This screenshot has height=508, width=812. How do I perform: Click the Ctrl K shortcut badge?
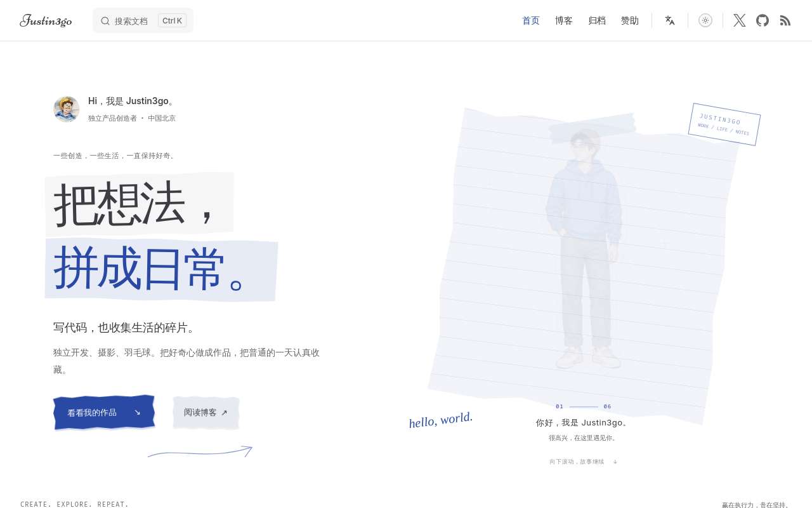[x=172, y=20]
